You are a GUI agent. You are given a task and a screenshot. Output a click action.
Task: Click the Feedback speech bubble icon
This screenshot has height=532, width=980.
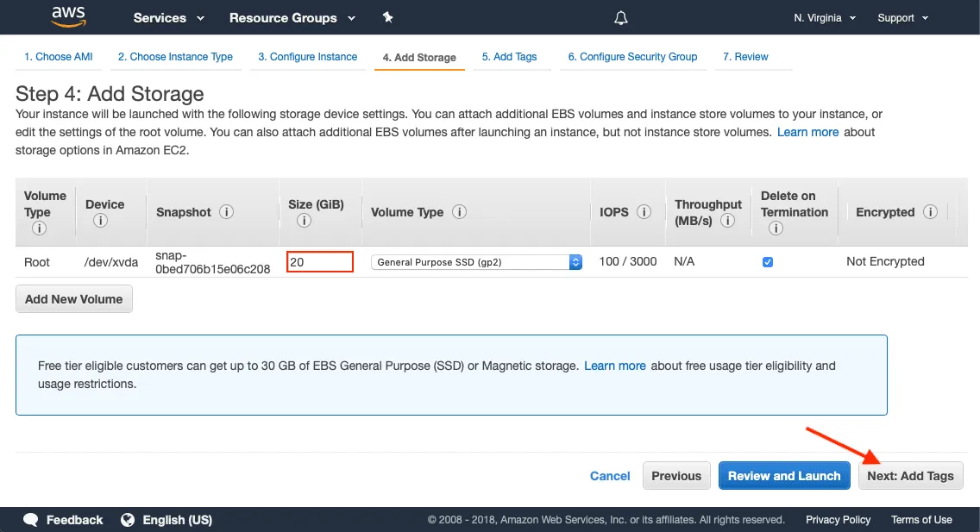[32, 520]
